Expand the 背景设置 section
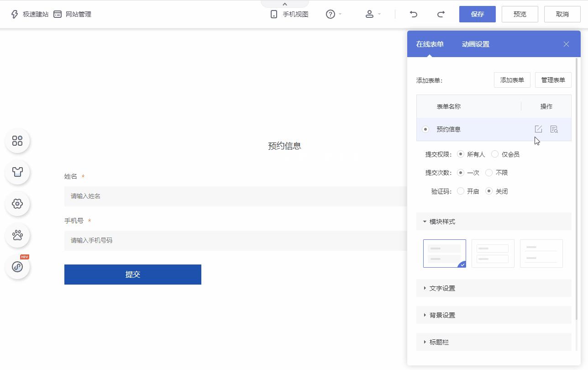 click(494, 315)
